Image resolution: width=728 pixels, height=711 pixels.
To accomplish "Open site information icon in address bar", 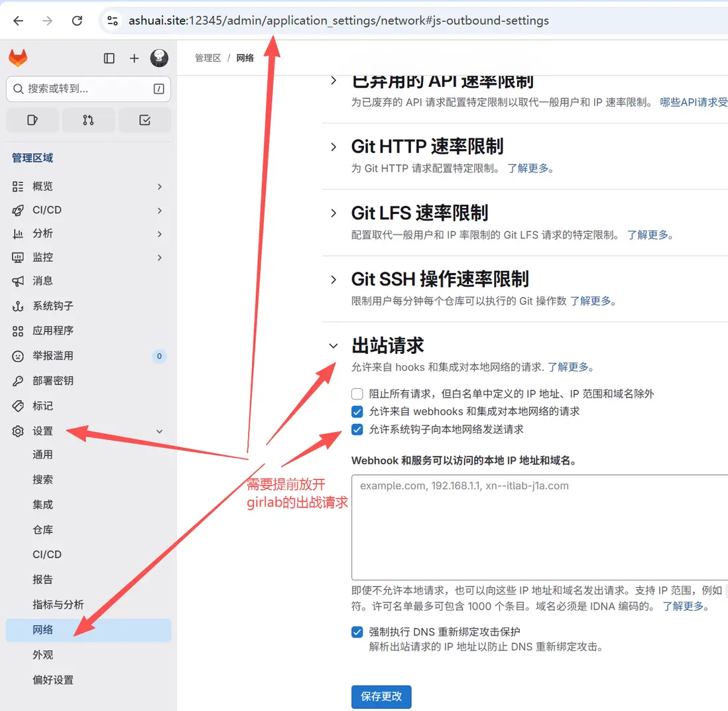I will tap(112, 21).
